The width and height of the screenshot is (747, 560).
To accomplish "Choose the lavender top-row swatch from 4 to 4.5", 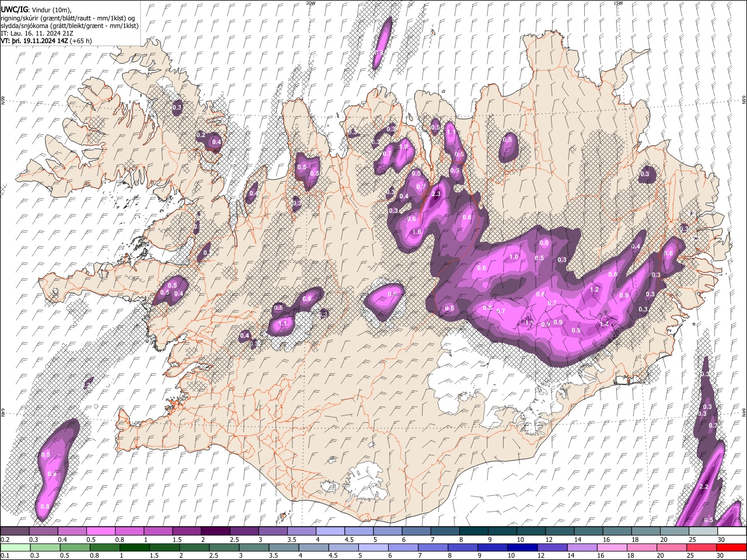I will (x=330, y=531).
